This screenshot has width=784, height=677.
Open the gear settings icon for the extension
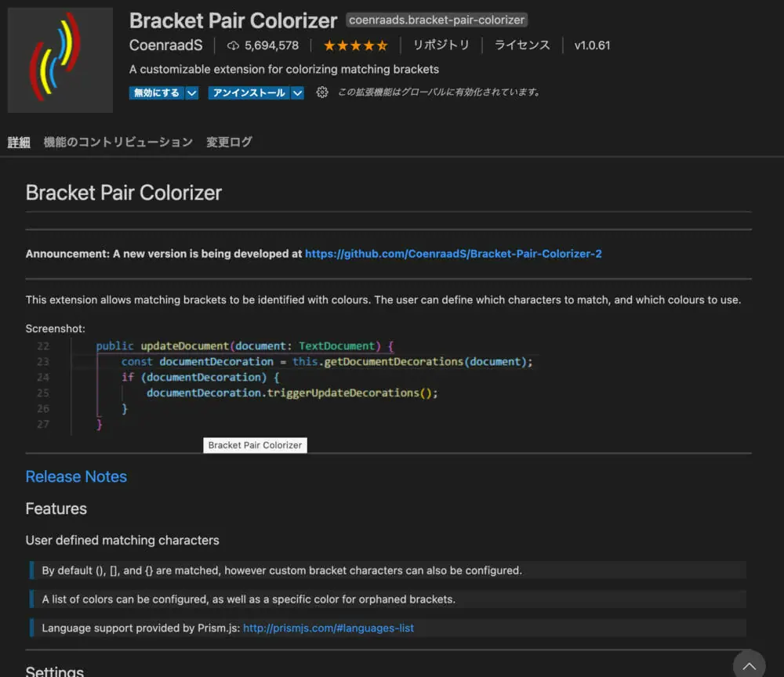point(321,92)
